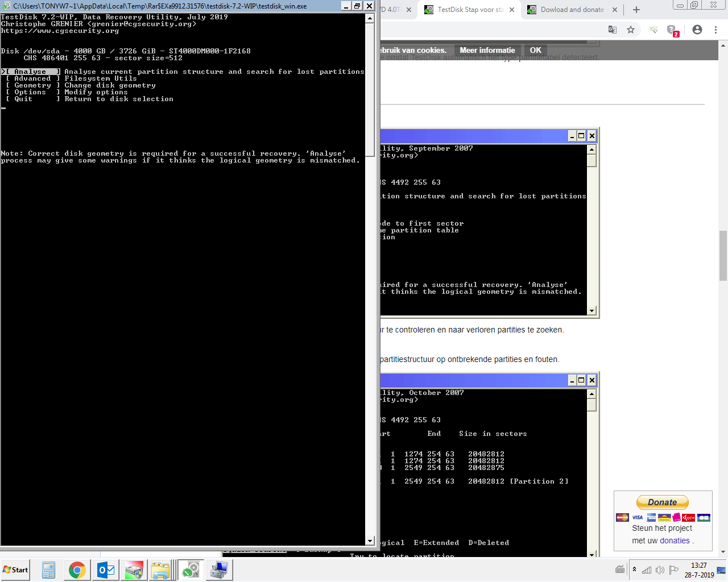Screen dimensions: 728x582
Task: Show hidden system tray icons
Action: [x=634, y=569]
